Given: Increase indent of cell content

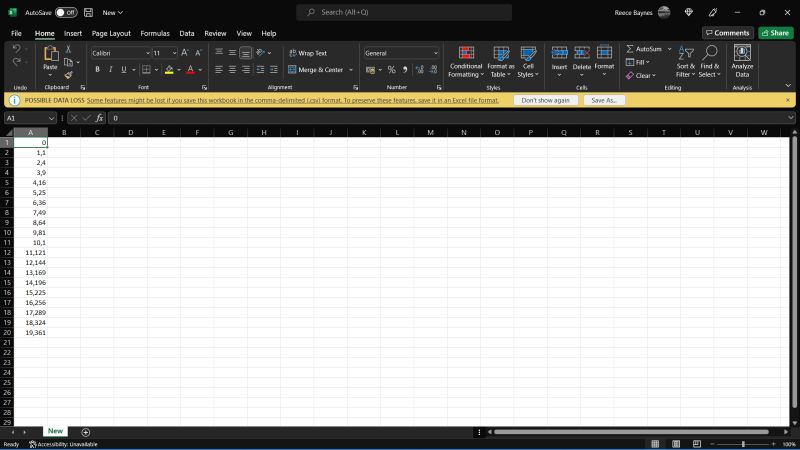Looking at the screenshot, I should click(x=274, y=70).
